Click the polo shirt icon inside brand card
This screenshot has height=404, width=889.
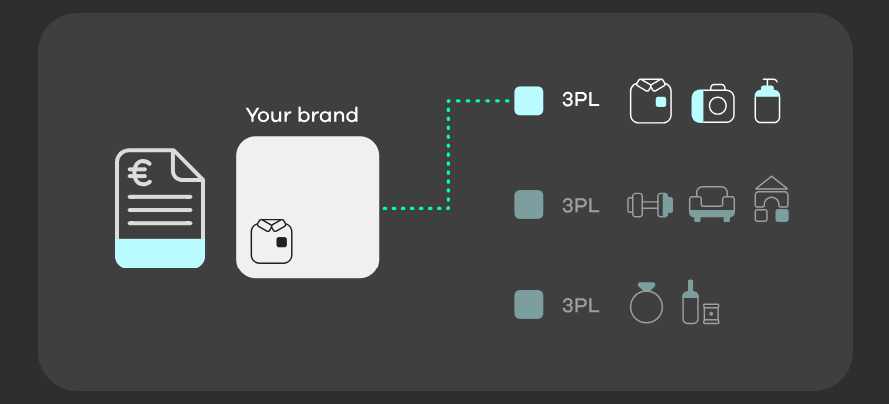pyautogui.click(x=272, y=241)
